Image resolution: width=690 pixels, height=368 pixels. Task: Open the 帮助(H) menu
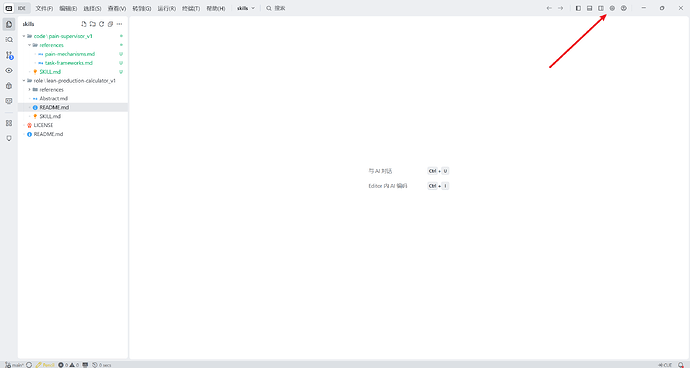tap(216, 8)
